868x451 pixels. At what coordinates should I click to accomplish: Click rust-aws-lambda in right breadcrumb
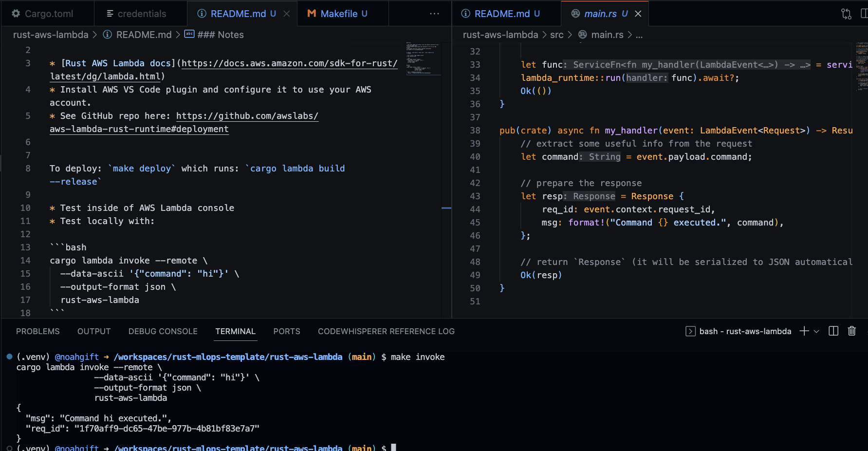click(500, 35)
